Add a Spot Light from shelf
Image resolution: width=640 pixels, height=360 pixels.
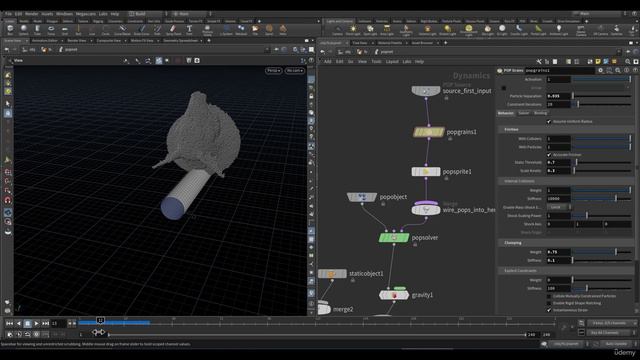pos(370,30)
